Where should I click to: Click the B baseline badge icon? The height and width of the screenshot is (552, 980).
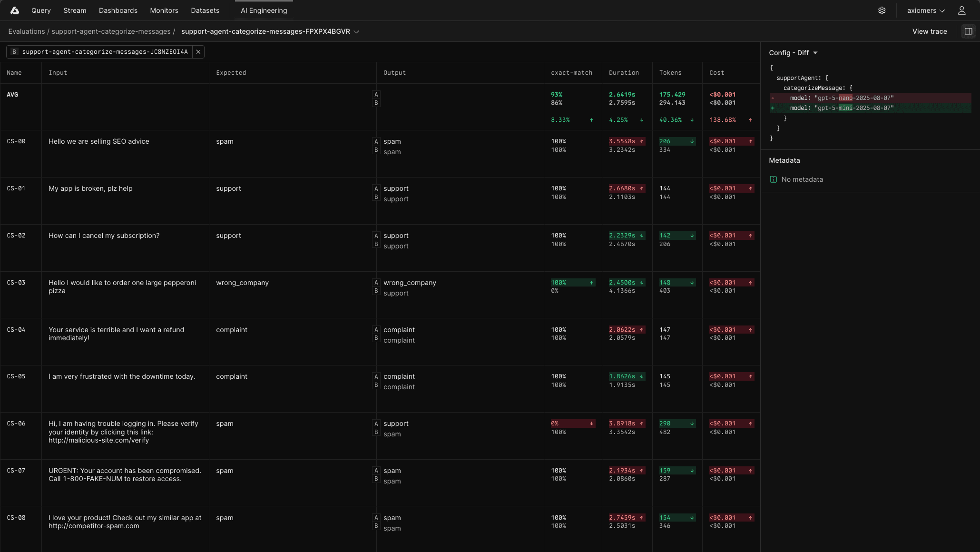point(14,52)
